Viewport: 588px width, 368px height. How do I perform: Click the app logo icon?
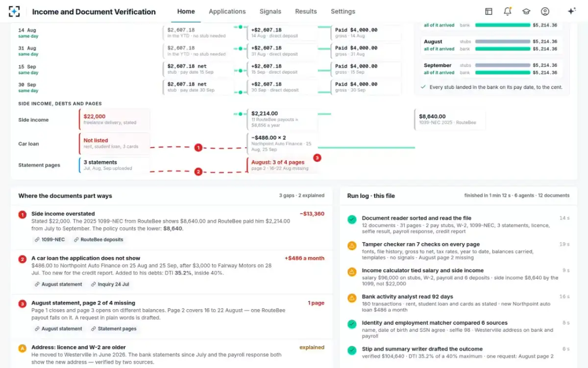[15, 11]
